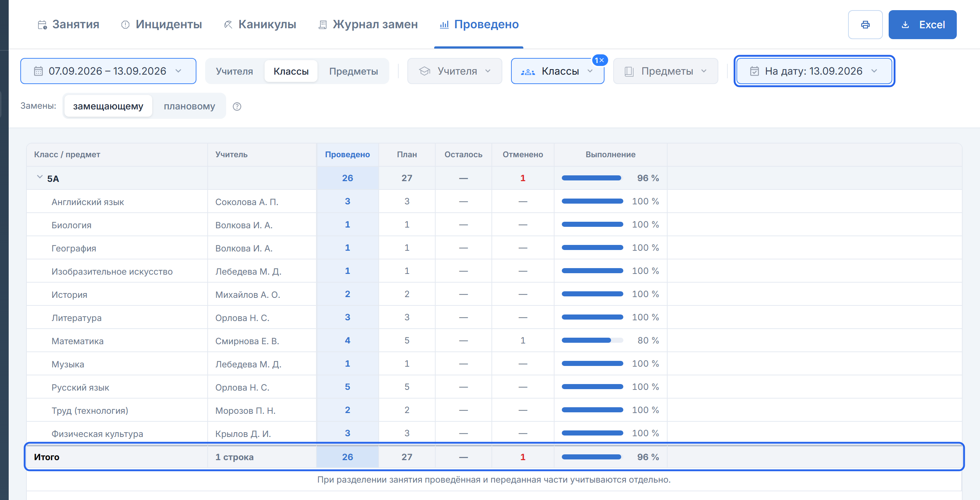This screenshot has width=980, height=500.
Task: Click the Инциденты tab alert icon
Action: click(x=125, y=25)
